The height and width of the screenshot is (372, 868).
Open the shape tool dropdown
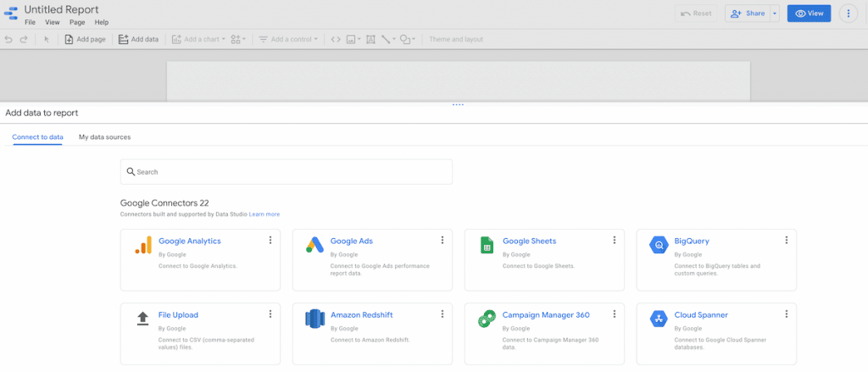pyautogui.click(x=408, y=39)
